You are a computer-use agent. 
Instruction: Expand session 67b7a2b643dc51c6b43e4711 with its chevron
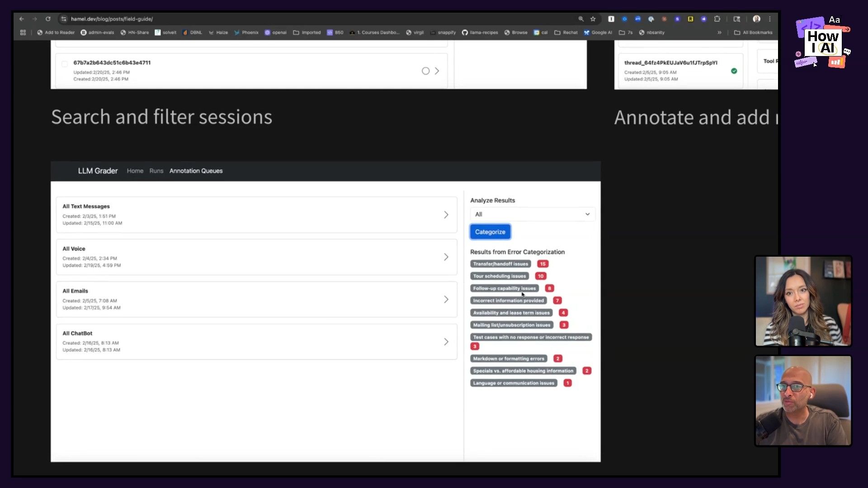point(437,71)
